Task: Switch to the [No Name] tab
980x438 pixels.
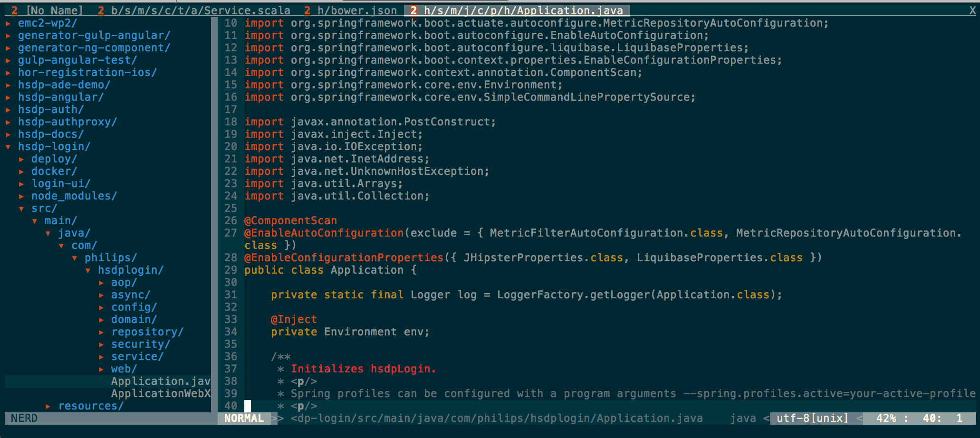Action: (47, 10)
